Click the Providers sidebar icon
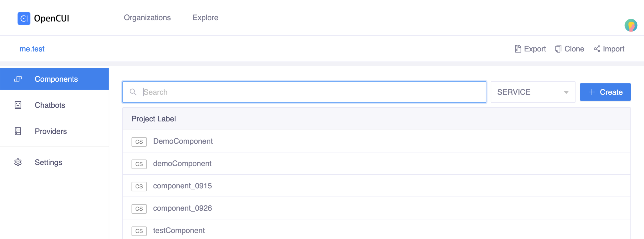Viewport: 644px width, 239px height. click(x=18, y=131)
